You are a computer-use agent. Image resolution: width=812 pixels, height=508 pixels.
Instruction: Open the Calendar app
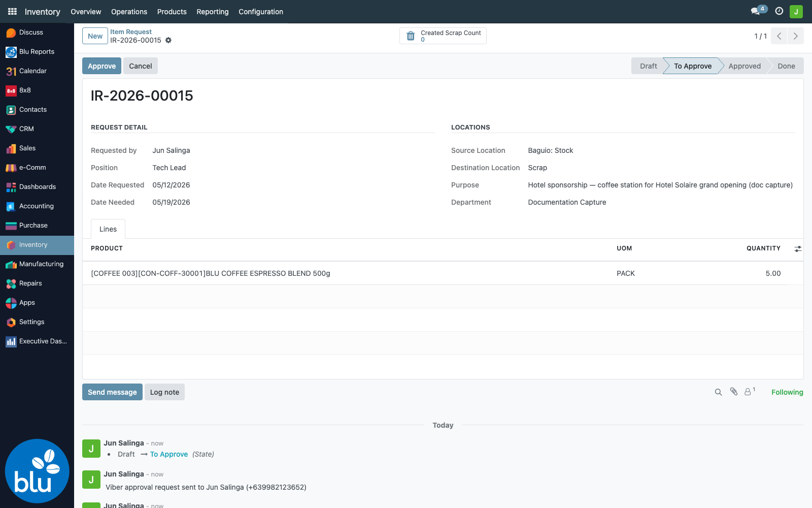tap(37, 71)
